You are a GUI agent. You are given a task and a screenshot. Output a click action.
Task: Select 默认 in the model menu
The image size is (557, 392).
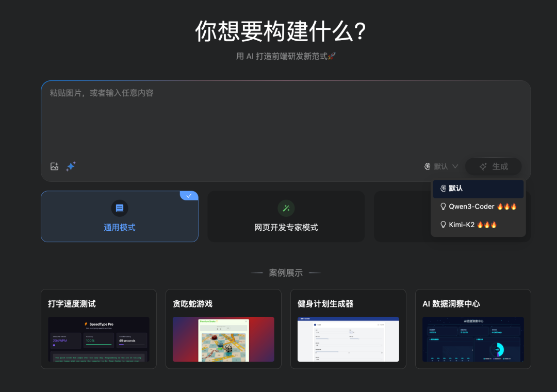click(478, 189)
